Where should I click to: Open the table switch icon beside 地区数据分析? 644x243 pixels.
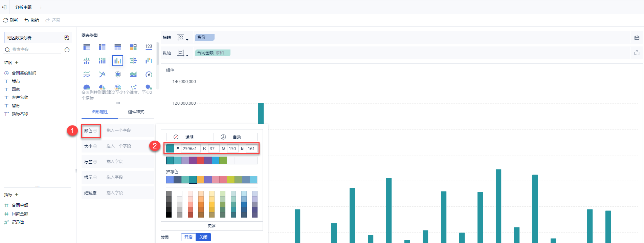67,38
